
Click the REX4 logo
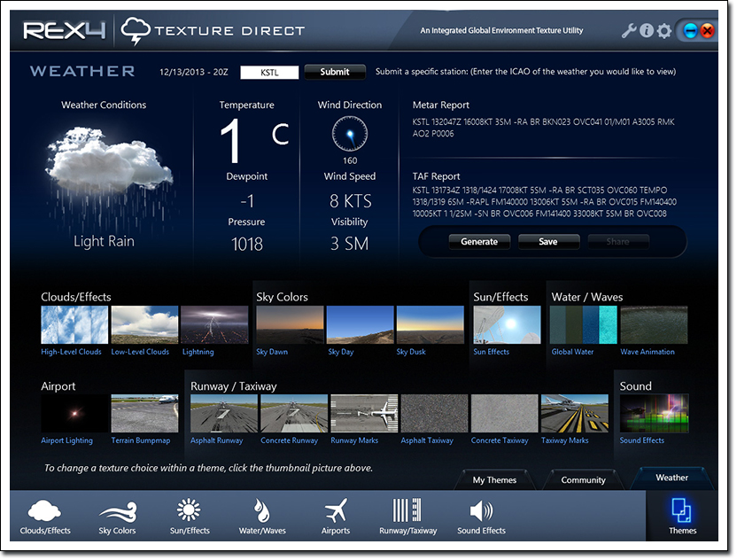(65, 30)
